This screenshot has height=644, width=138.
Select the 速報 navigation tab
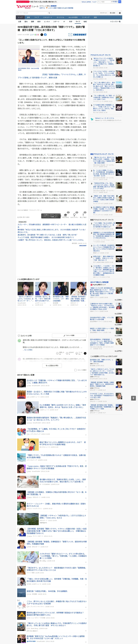coord(28,17)
